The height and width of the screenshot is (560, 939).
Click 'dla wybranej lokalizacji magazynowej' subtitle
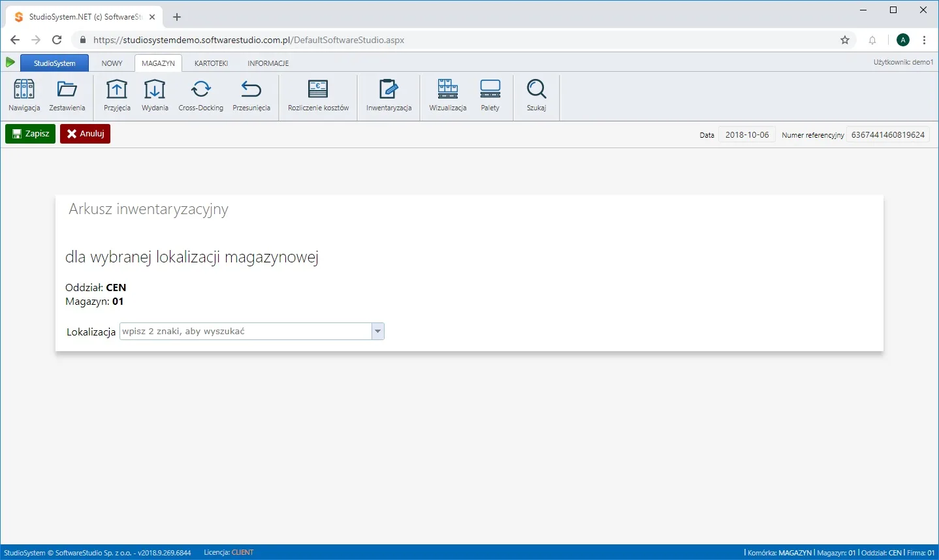(192, 257)
